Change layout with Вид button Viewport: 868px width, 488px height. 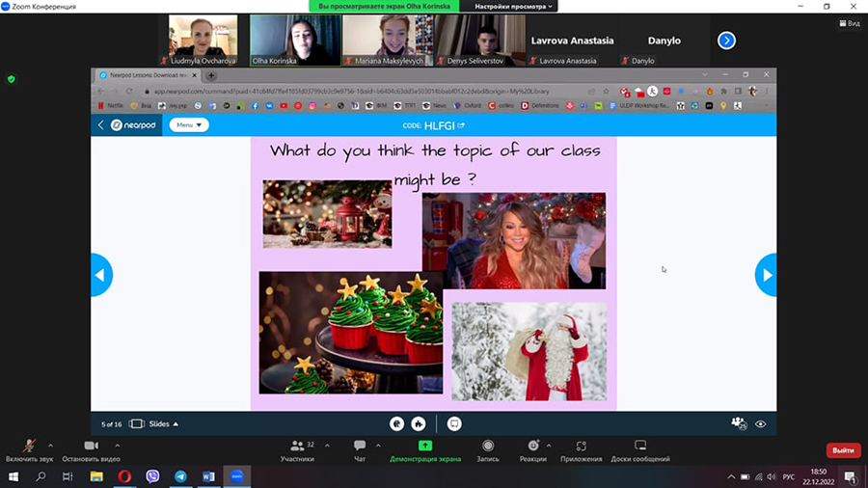pyautogui.click(x=850, y=23)
